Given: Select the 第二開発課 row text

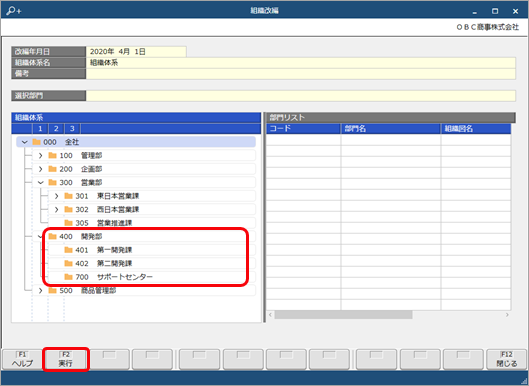Looking at the screenshot, I should tap(115, 264).
